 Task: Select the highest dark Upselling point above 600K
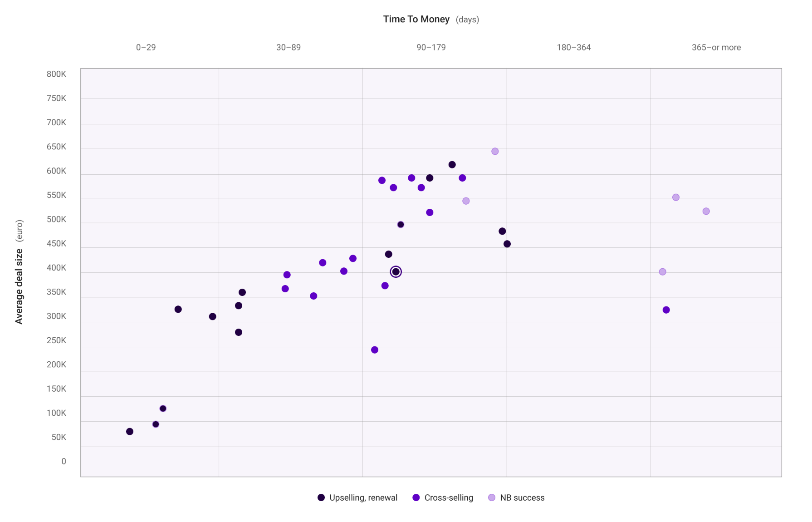tap(452, 165)
